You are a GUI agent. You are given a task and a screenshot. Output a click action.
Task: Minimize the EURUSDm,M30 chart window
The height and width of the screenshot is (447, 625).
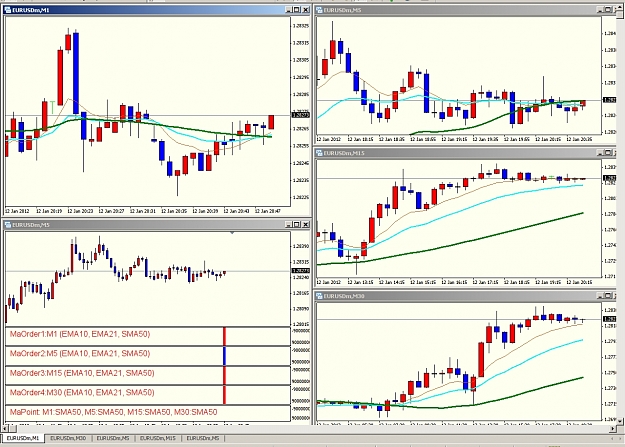600,296
